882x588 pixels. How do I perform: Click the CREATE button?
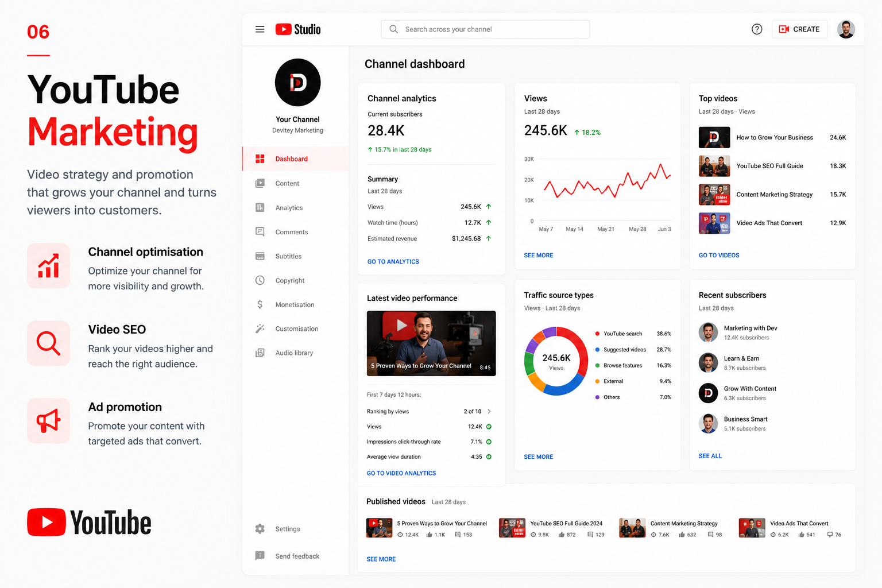[799, 29]
